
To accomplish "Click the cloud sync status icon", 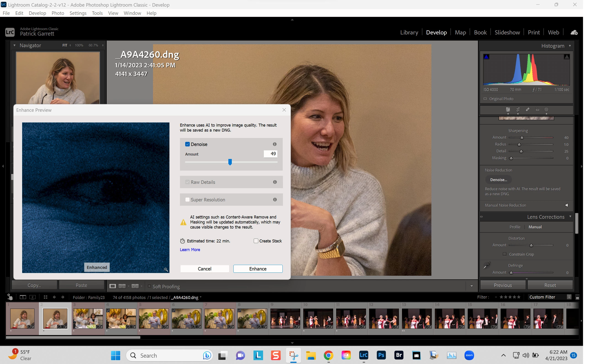I will pyautogui.click(x=574, y=32).
